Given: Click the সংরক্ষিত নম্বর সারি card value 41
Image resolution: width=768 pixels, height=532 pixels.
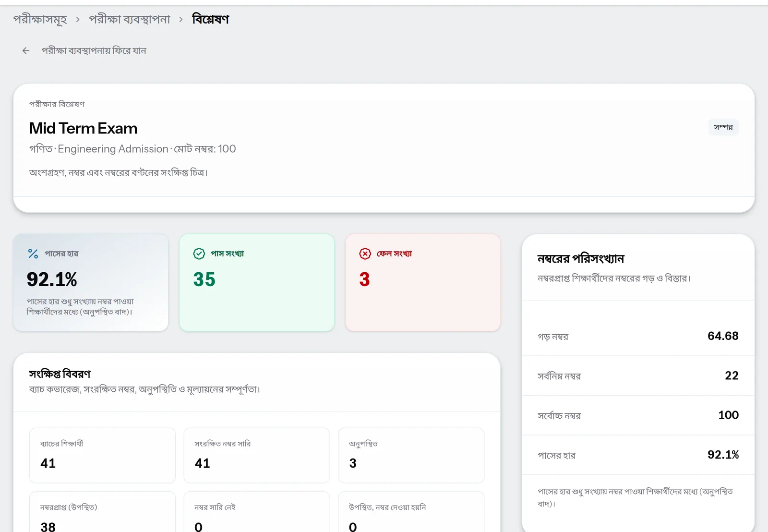Looking at the screenshot, I should (203, 463).
